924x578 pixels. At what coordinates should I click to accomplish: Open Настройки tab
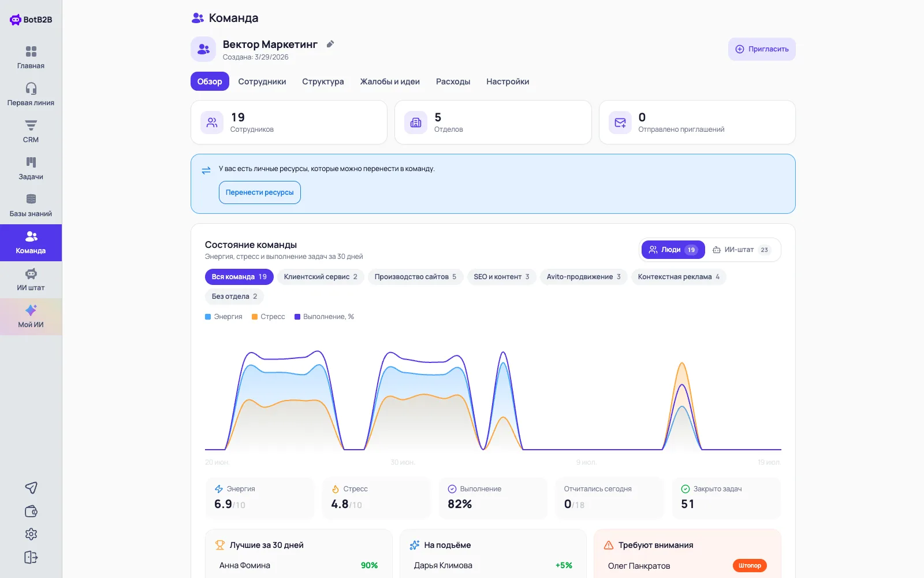click(508, 81)
